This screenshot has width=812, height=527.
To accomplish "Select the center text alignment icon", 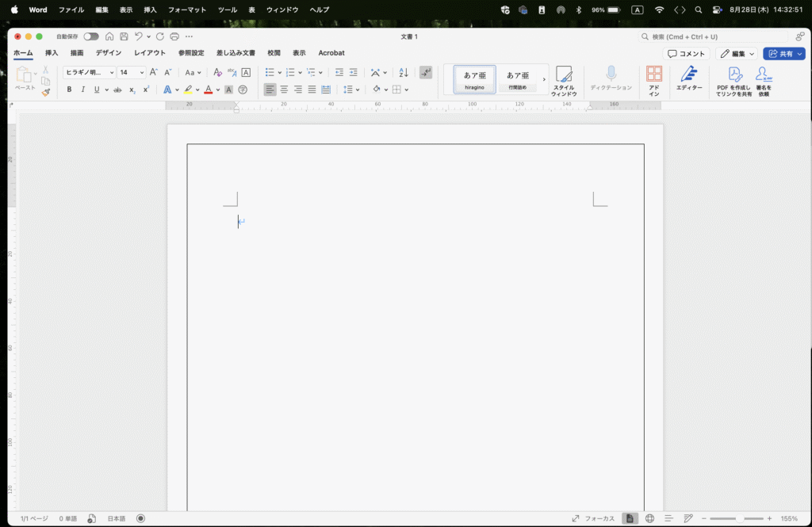I will [284, 90].
